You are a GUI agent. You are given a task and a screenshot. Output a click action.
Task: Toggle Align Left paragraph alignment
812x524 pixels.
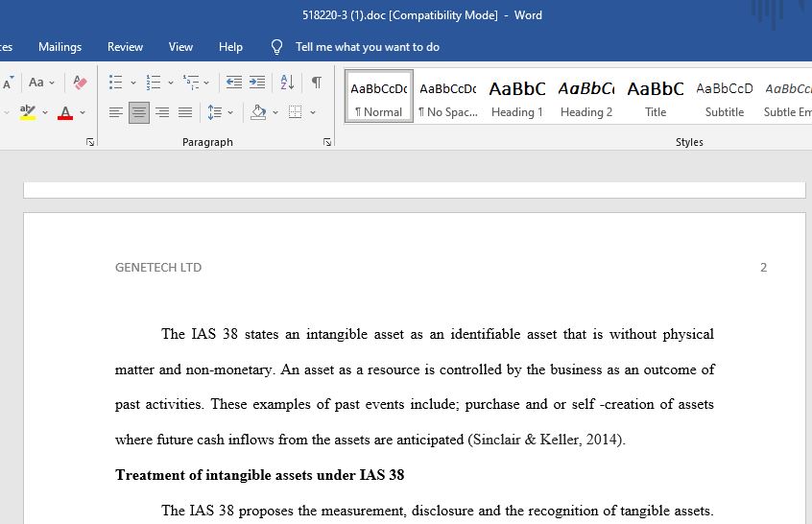point(116,112)
